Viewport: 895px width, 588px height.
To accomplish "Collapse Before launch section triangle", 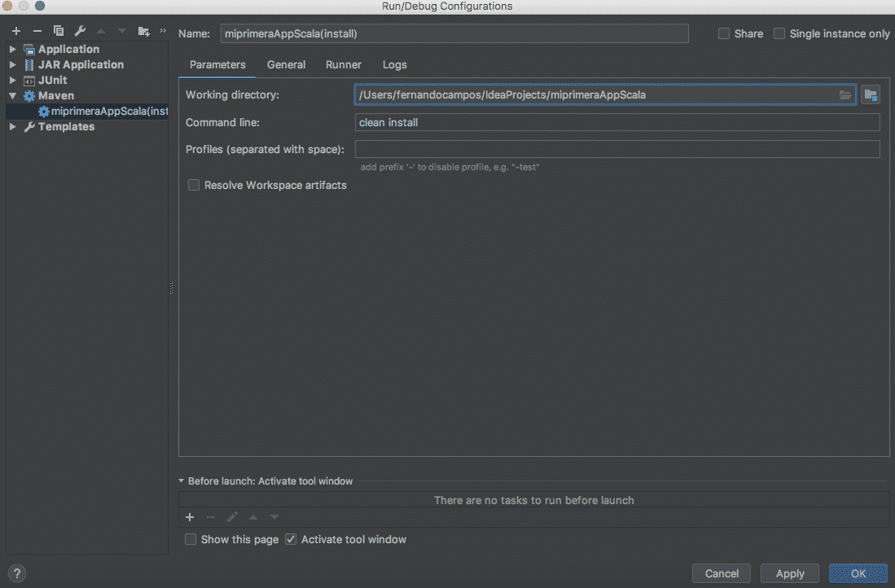I will [182, 480].
